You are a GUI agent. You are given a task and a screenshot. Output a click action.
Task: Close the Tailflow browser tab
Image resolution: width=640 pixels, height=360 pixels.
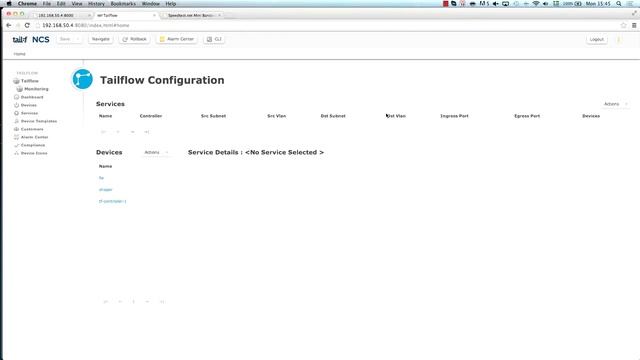(x=154, y=16)
